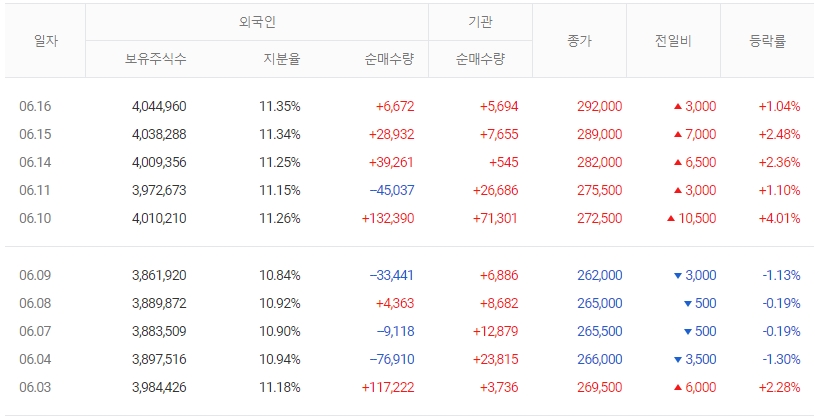Select the 06.03 date cell
This screenshot has height=419, width=815.
[x=35, y=388]
